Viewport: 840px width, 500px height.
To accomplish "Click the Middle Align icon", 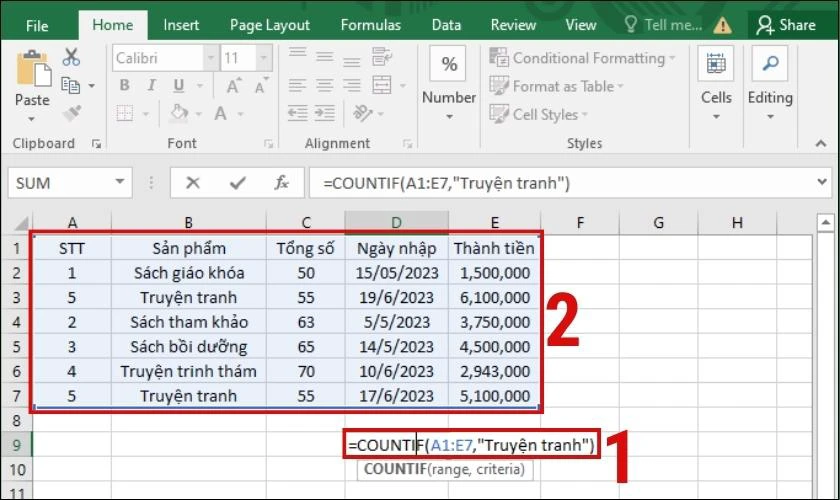I will (324, 56).
